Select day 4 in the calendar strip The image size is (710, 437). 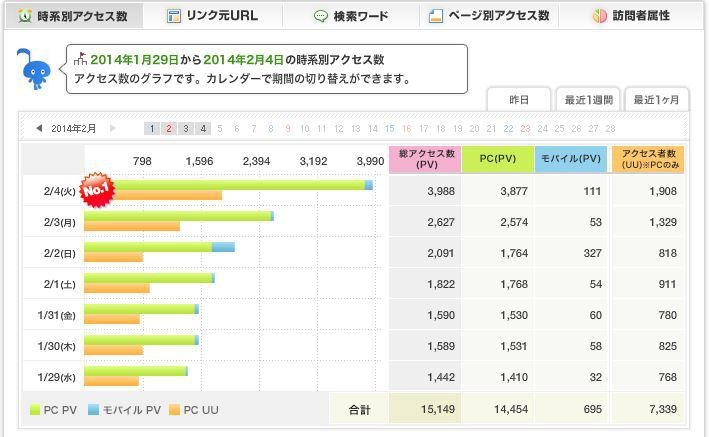(x=203, y=128)
